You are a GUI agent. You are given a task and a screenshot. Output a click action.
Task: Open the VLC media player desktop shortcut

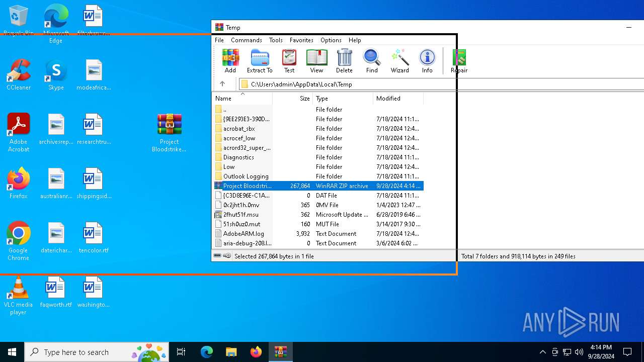[19, 296]
